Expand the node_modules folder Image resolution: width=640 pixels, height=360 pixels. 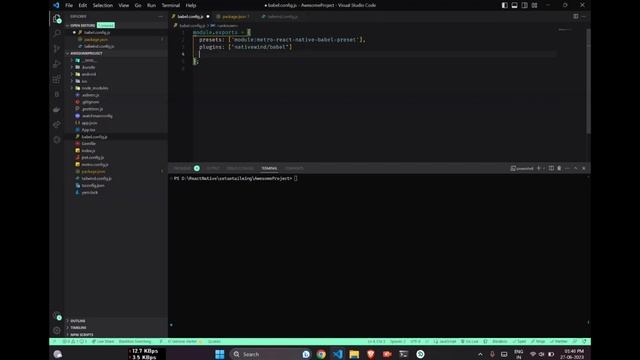coord(95,88)
